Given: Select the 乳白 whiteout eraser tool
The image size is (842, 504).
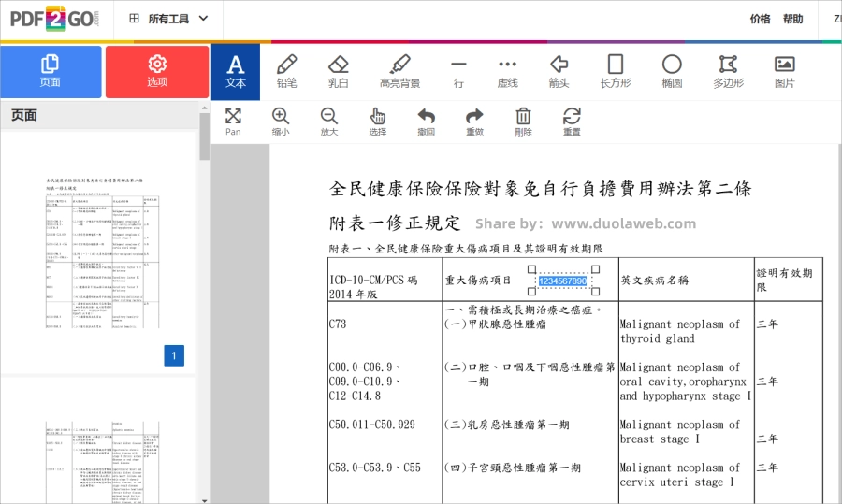Looking at the screenshot, I should click(339, 72).
